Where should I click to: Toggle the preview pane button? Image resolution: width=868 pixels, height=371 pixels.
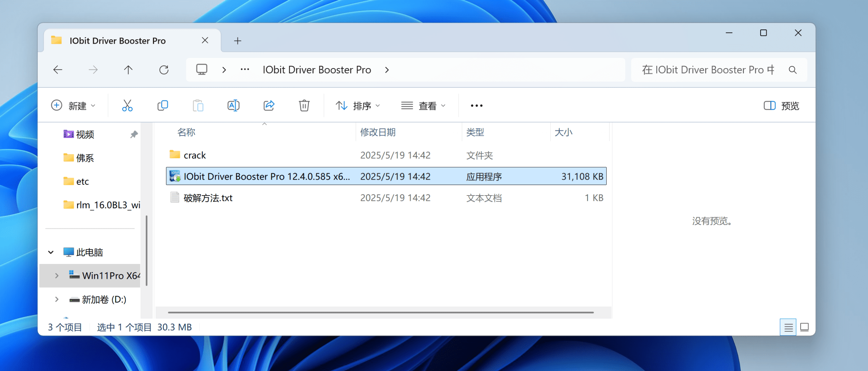click(x=781, y=106)
